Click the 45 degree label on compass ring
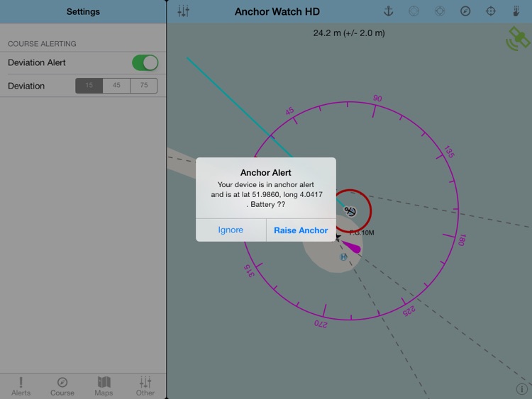This screenshot has width=532, height=399. 289,111
